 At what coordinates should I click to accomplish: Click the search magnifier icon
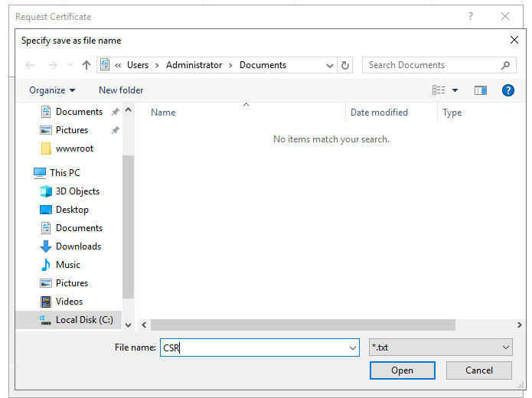[x=505, y=65]
